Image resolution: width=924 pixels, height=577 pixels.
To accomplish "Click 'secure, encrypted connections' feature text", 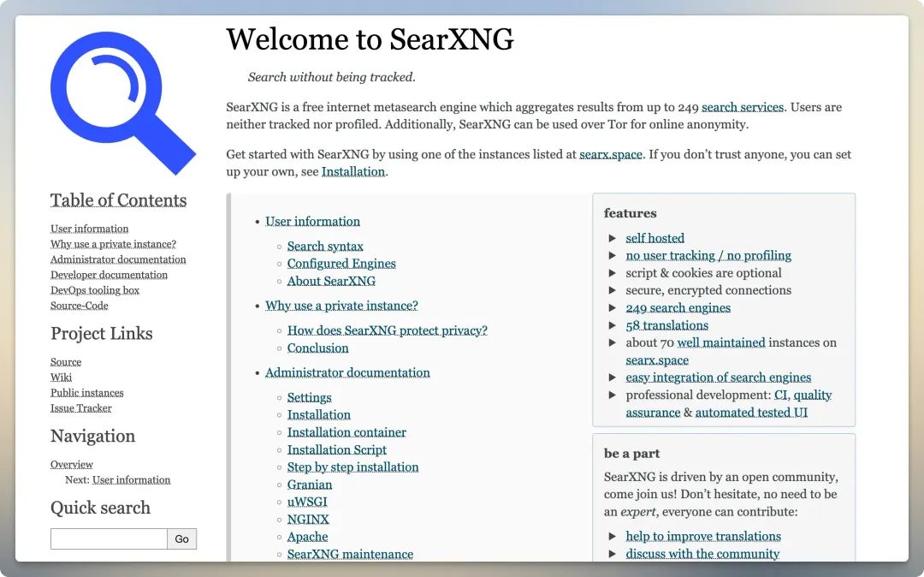I will pyautogui.click(x=708, y=290).
